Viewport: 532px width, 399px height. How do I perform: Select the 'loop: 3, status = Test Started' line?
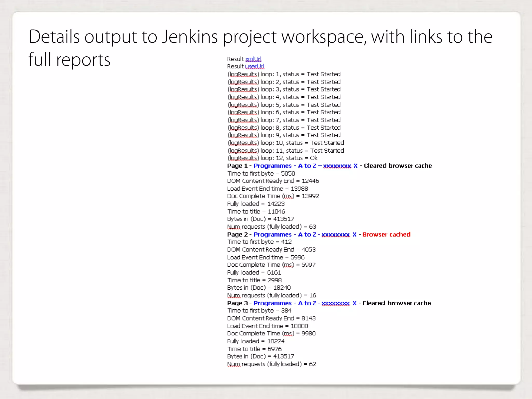pos(284,89)
